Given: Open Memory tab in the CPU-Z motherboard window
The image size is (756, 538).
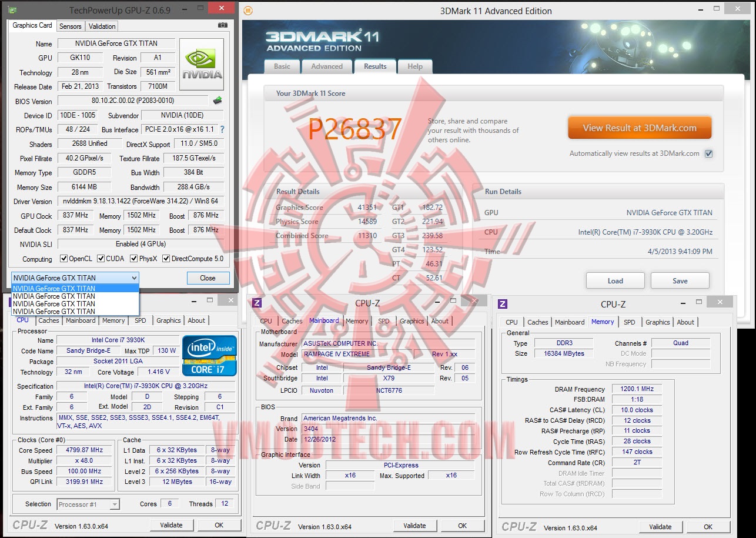Looking at the screenshot, I should tap(357, 321).
